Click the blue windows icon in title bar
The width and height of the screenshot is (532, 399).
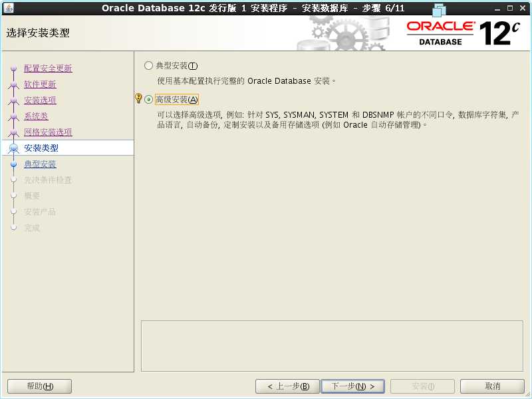click(x=439, y=9)
